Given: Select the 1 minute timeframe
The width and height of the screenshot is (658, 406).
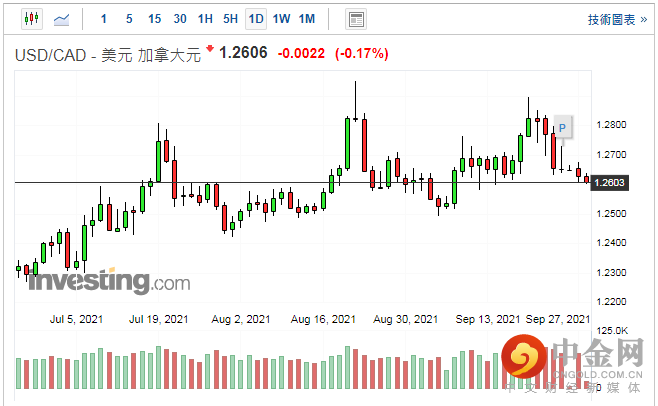Looking at the screenshot, I should (105, 19).
